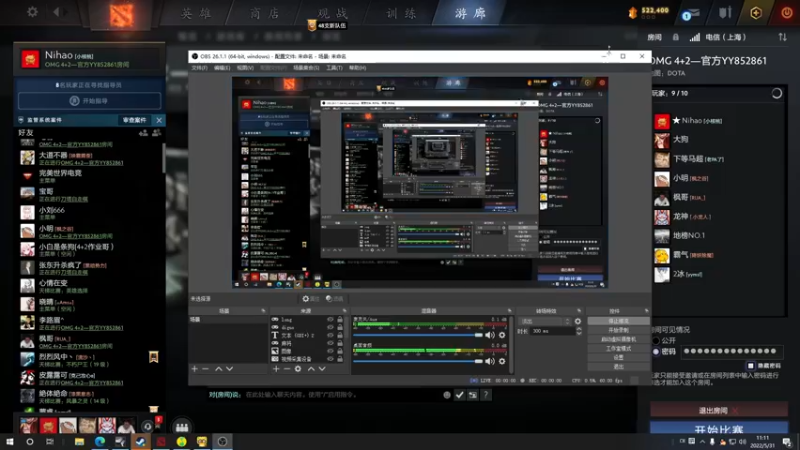Click 停止推流 stop streaming button

click(x=618, y=321)
